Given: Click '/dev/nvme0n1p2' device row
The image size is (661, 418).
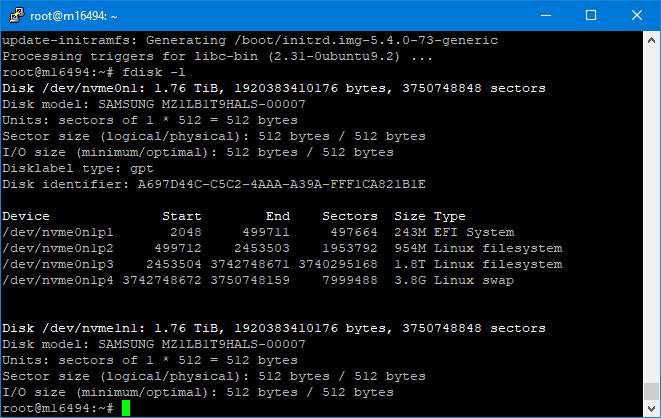Looking at the screenshot, I should tap(282, 248).
